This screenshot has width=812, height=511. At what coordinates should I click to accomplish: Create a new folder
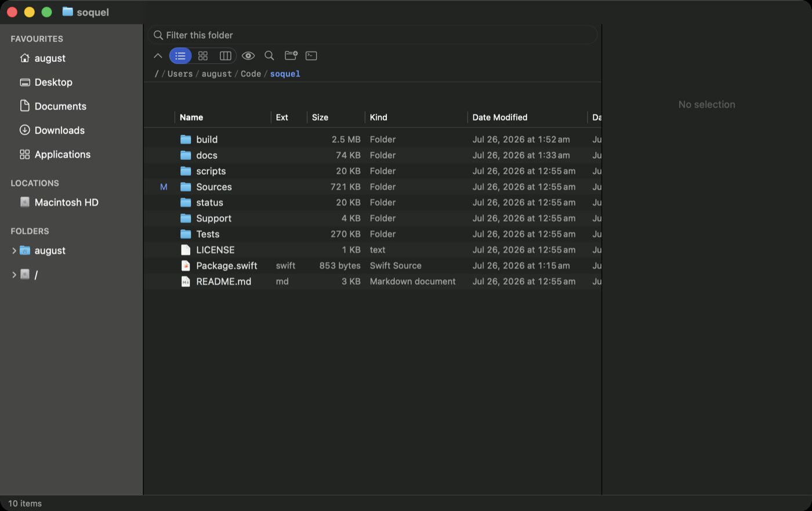tap(291, 56)
